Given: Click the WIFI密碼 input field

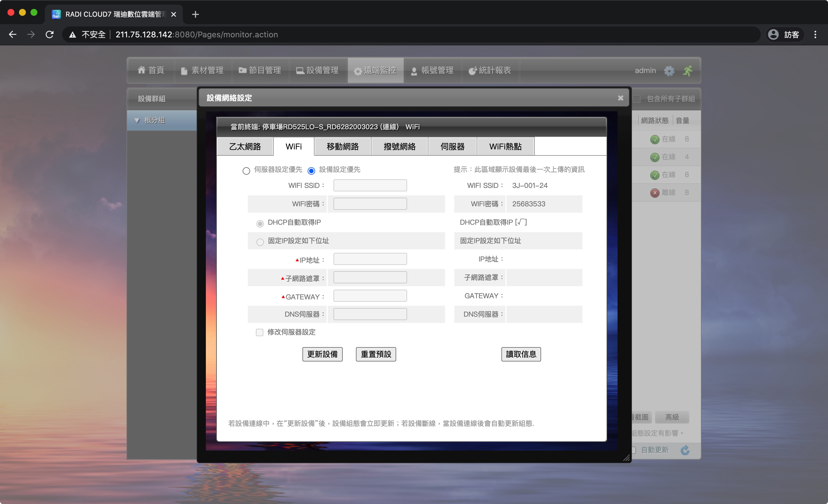Looking at the screenshot, I should pyautogui.click(x=370, y=204).
